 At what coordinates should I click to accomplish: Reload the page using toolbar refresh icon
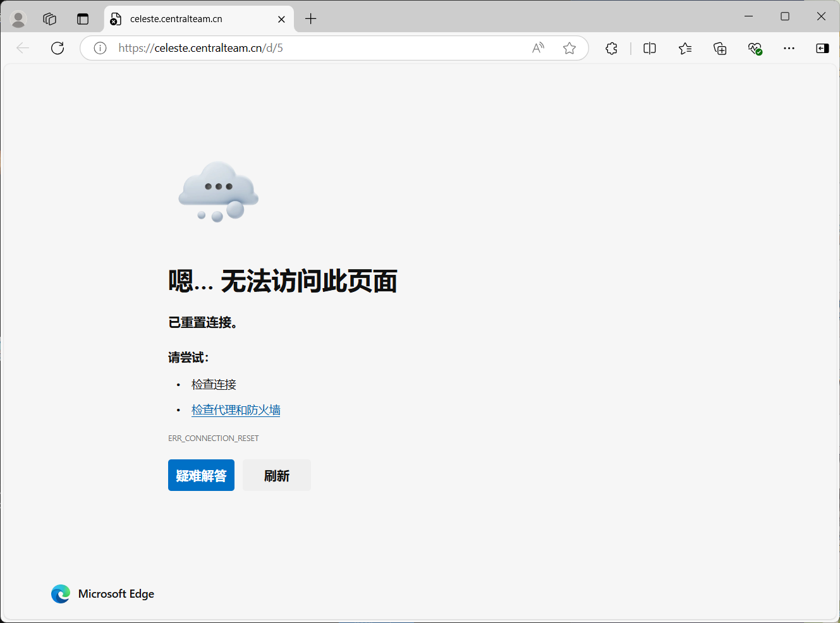click(58, 48)
